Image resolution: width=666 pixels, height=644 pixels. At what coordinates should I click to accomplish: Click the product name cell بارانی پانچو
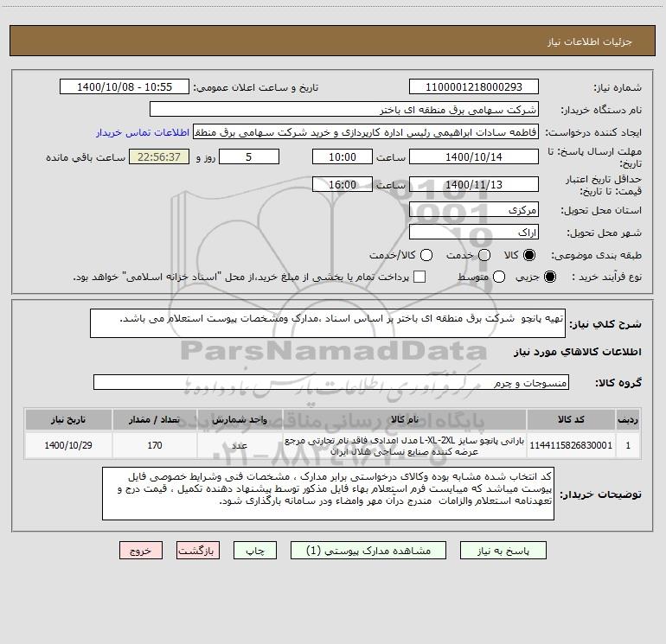405,445
